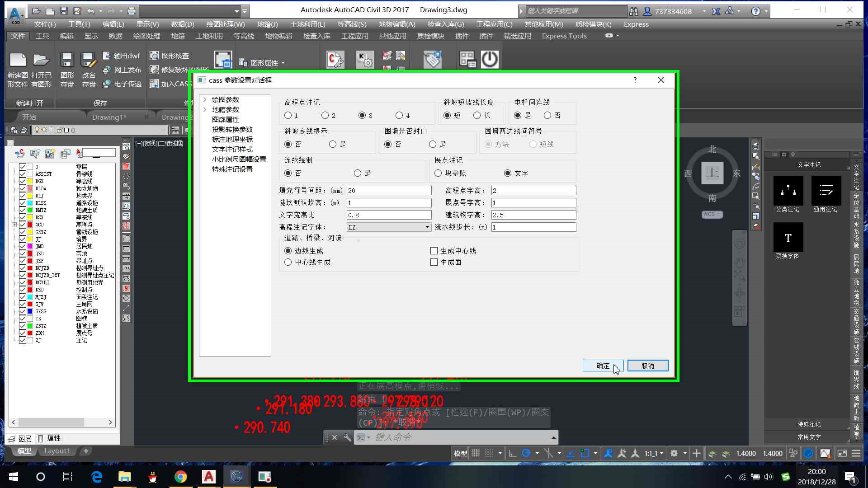The width and height of the screenshot is (868, 488).
Task: Open the 等高线(S) menu
Action: 352,24
